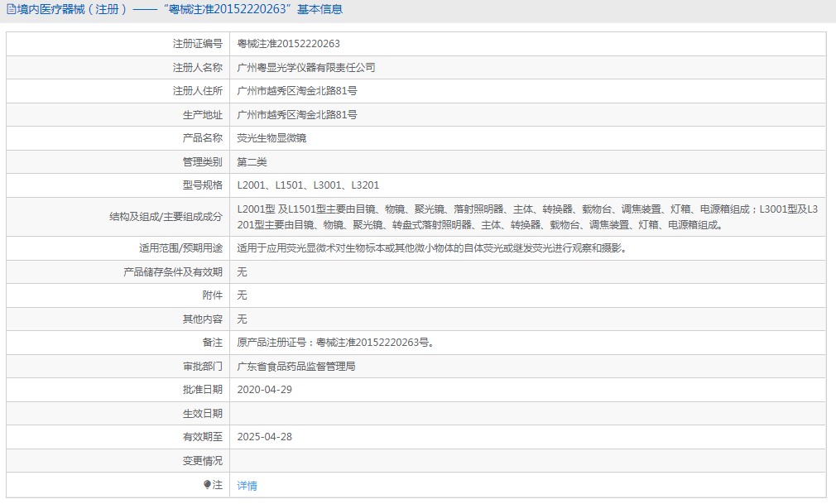Click the 产品名称 label
This screenshot has height=504, width=836.
point(202,138)
